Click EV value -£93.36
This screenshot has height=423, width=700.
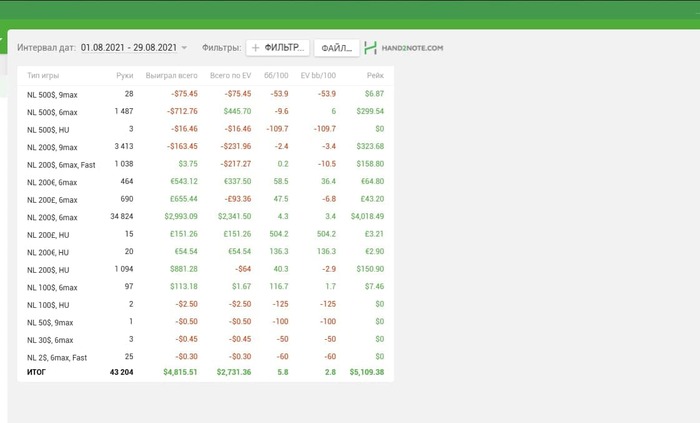(238, 199)
